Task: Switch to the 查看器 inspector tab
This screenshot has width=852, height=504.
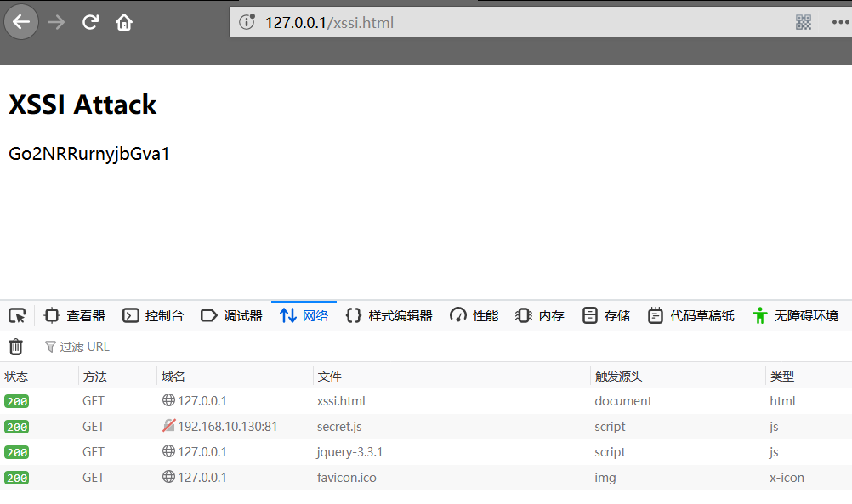Action: tap(76, 316)
